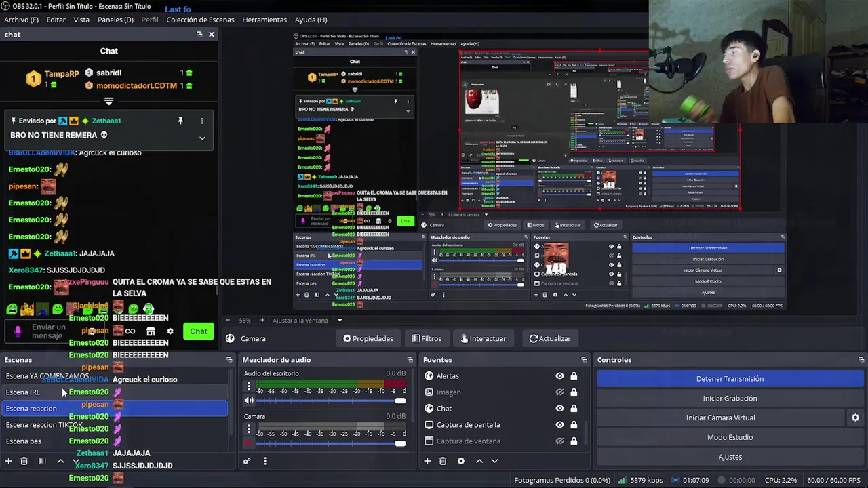The height and width of the screenshot is (488, 868).
Task: Open the Paneles menu
Action: [x=115, y=20]
